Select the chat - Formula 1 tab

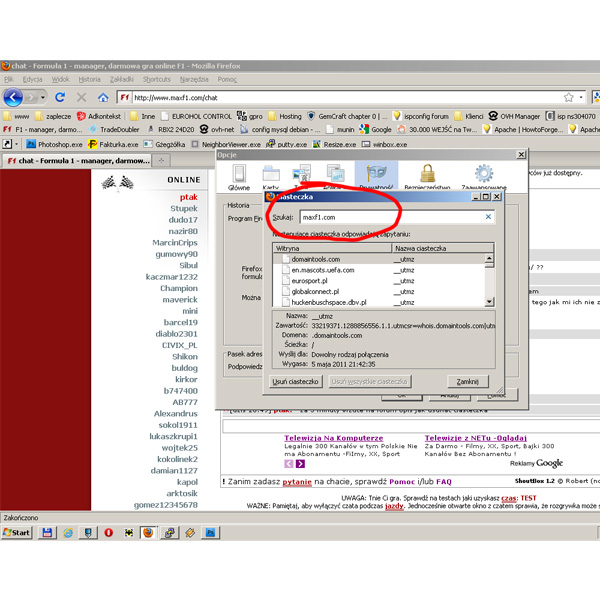click(77, 161)
